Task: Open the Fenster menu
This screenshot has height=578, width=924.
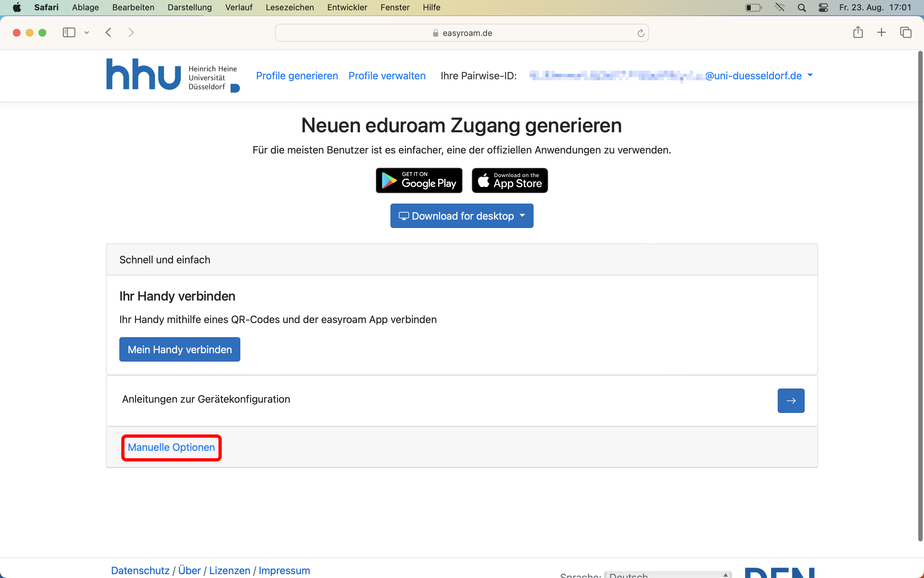Action: pyautogui.click(x=395, y=7)
